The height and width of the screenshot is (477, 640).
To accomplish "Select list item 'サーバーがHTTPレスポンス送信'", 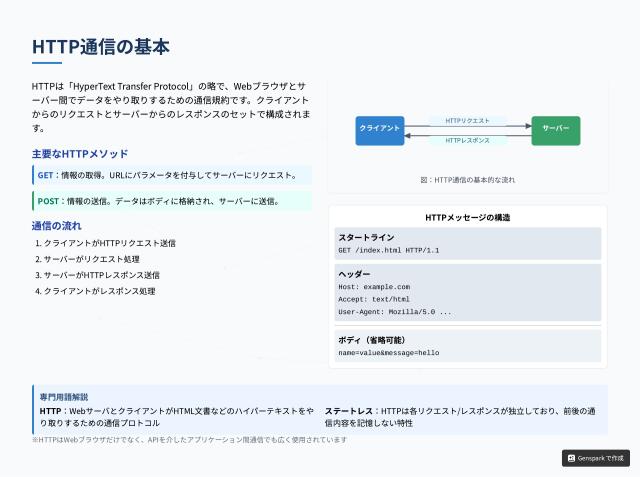I will coord(101,275).
